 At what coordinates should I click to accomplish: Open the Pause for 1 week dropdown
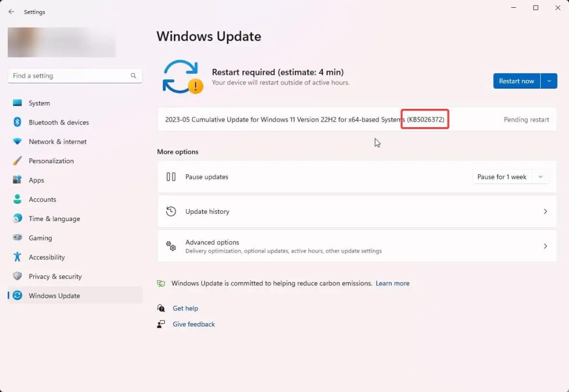pyautogui.click(x=510, y=177)
